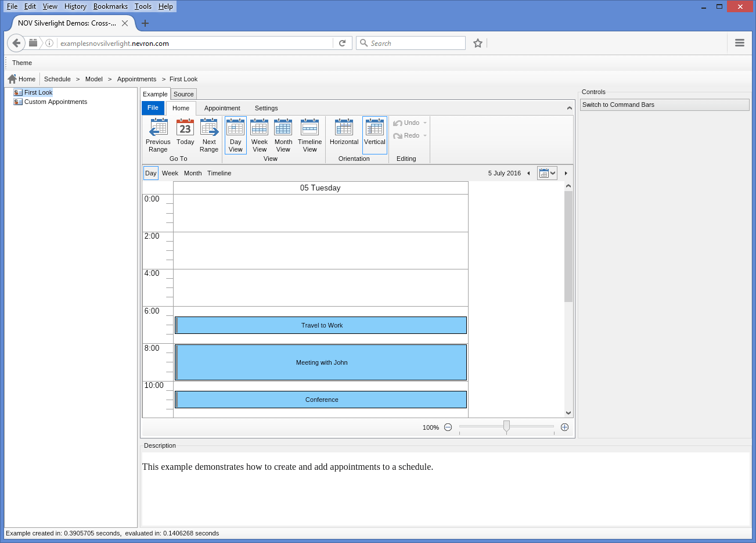756x543 pixels.
Task: Collapse the ribbon with the chevron
Action: click(x=569, y=108)
